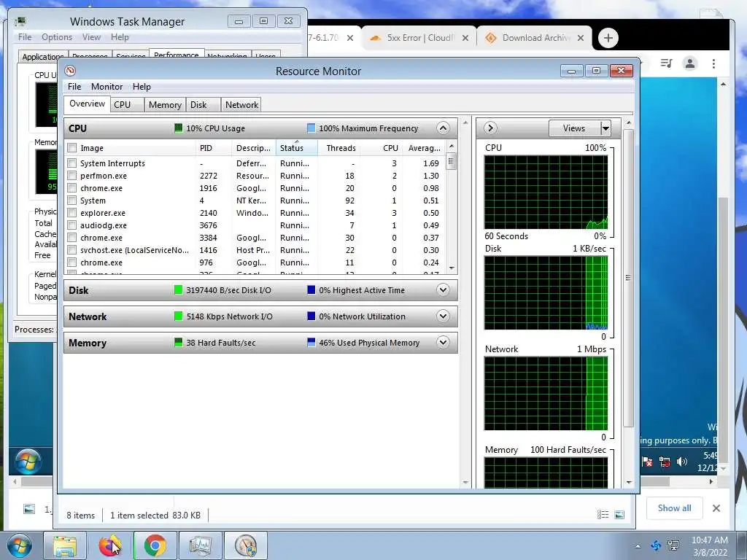Check the System process checkbox
Viewport: 747px width, 560px height.
pyautogui.click(x=72, y=201)
